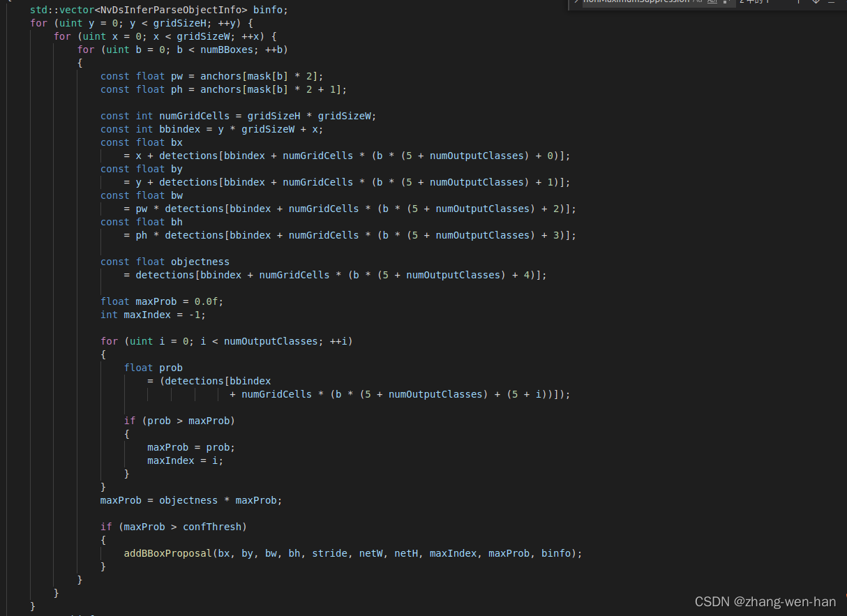Click the 'const float bx' line

(x=142, y=142)
